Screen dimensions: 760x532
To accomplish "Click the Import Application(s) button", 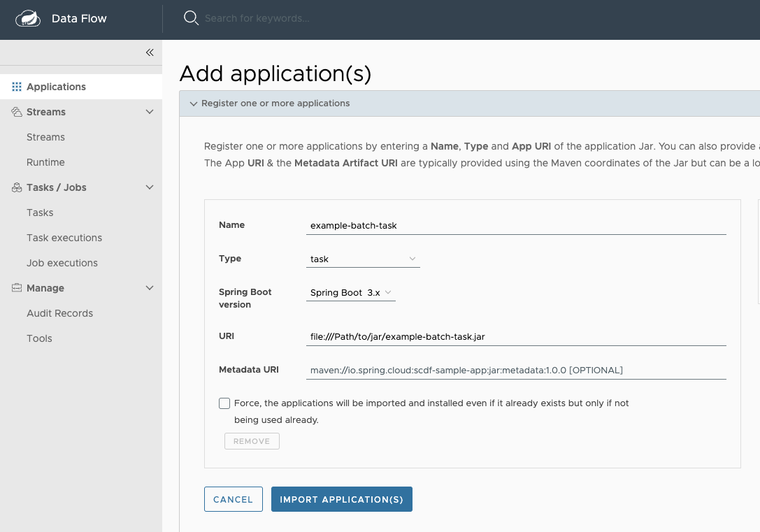I will [342, 499].
